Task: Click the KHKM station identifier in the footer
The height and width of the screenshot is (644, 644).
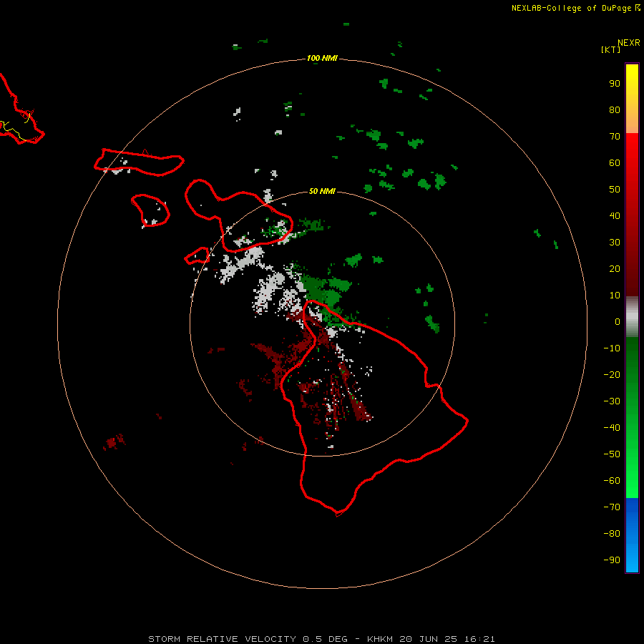Action: [381, 639]
